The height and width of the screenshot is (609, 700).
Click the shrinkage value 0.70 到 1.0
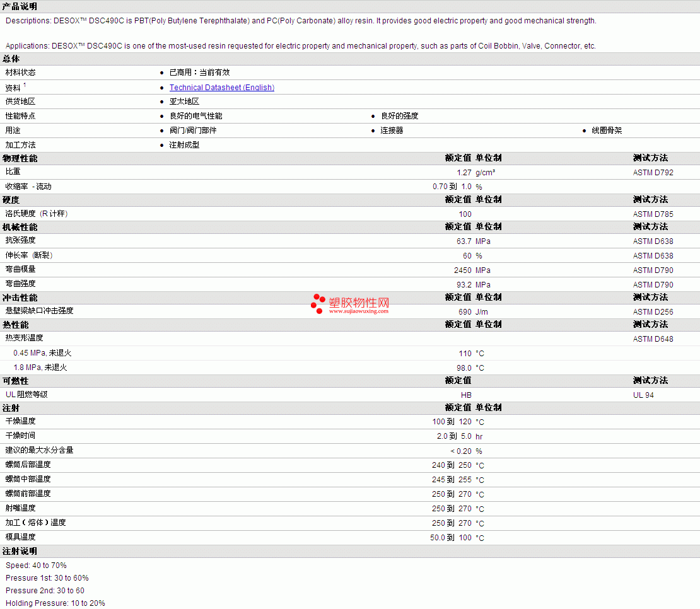click(x=452, y=187)
